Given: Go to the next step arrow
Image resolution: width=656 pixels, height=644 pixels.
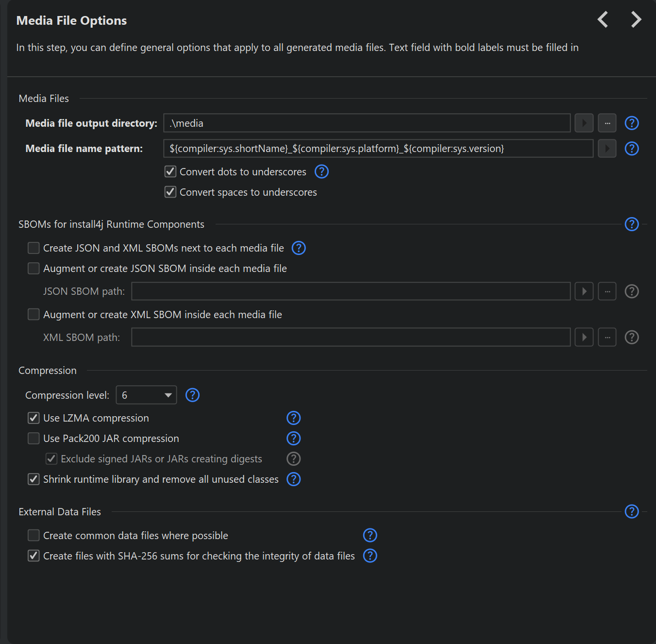Looking at the screenshot, I should tap(636, 19).
